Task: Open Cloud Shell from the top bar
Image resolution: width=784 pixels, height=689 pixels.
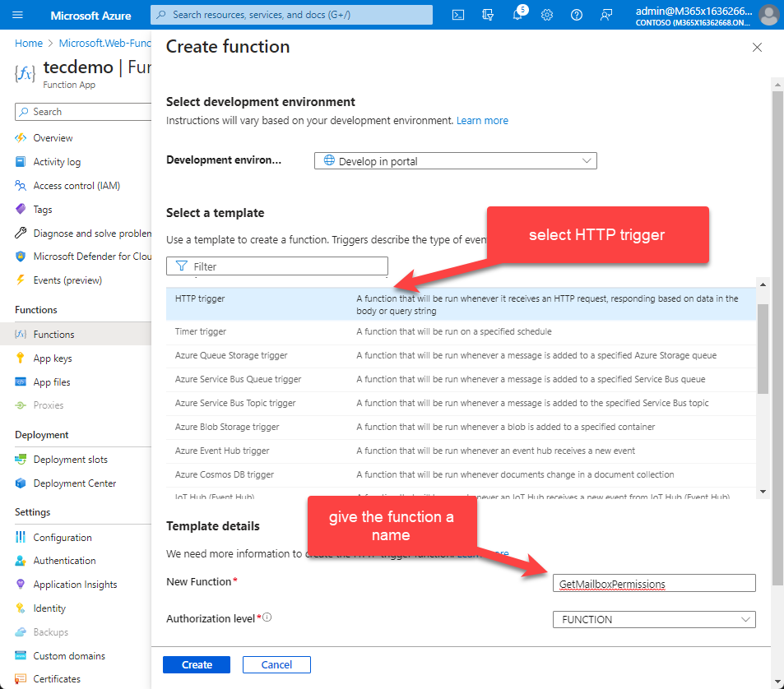Action: coord(458,15)
